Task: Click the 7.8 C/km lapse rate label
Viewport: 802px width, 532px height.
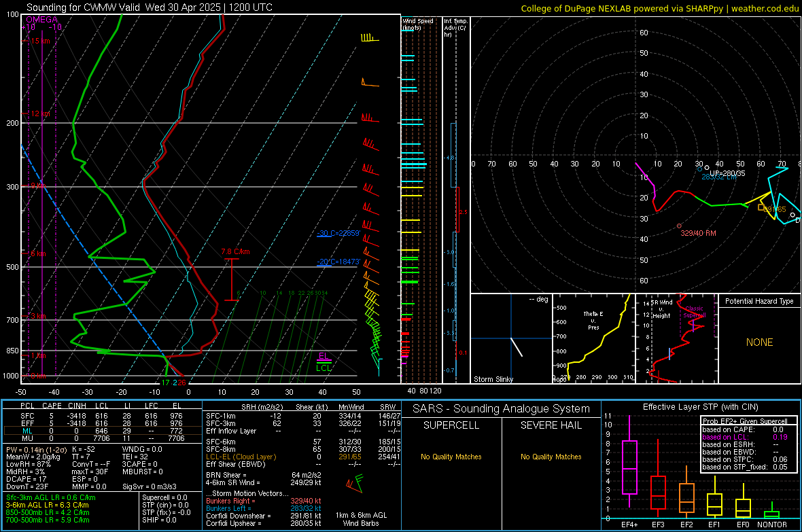Action: coord(235,251)
